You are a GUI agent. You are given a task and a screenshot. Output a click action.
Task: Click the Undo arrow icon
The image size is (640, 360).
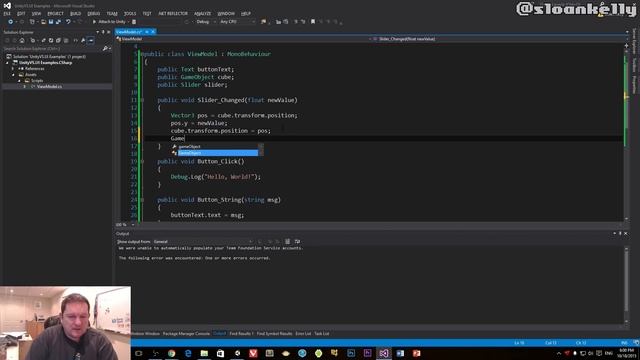tap(68, 22)
